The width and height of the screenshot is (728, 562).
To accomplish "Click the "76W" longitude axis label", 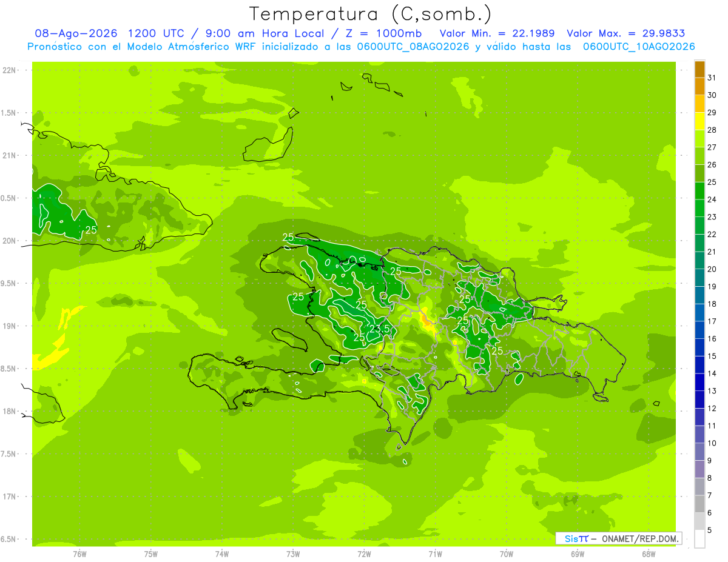I will (x=79, y=554).
